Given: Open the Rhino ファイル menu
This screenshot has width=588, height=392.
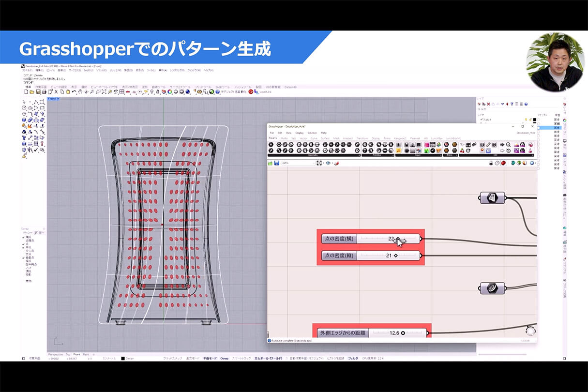Looking at the screenshot, I should [x=28, y=70].
